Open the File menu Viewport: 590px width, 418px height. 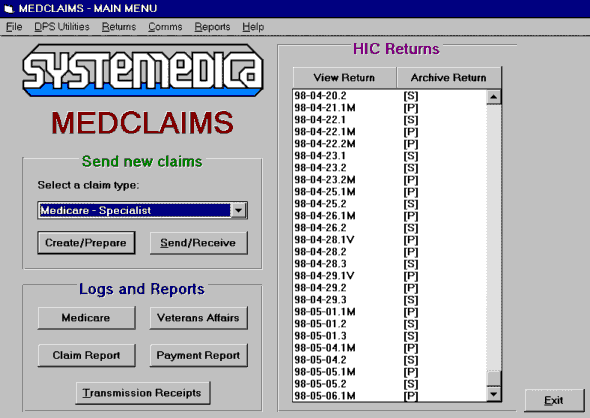14,27
